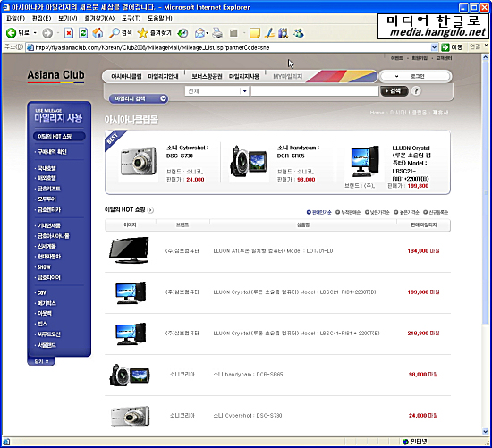Expand the 마일리지 검색 toggle pill

click(139, 98)
